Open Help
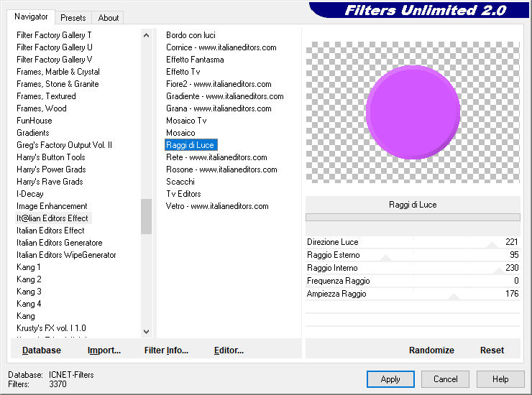532x395 pixels. [x=500, y=379]
